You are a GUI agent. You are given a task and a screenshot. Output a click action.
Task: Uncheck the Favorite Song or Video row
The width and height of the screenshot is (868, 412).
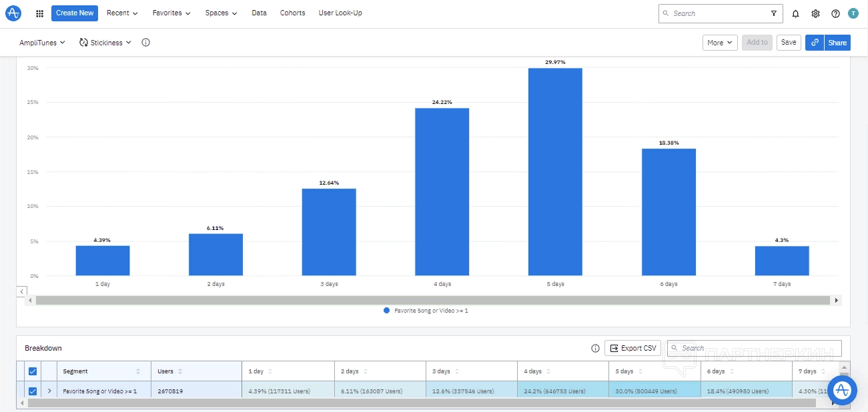point(32,391)
